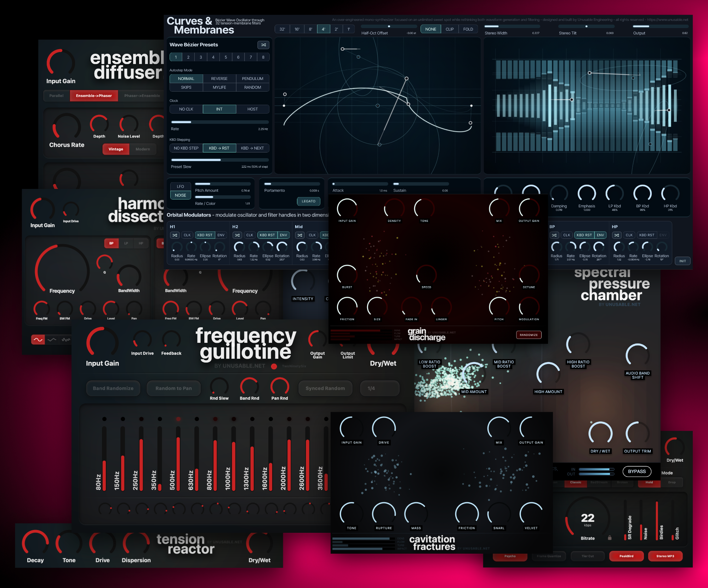The width and height of the screenshot is (708, 588).
Task: Select the triangle wave shape icon
Action: pos(52,340)
